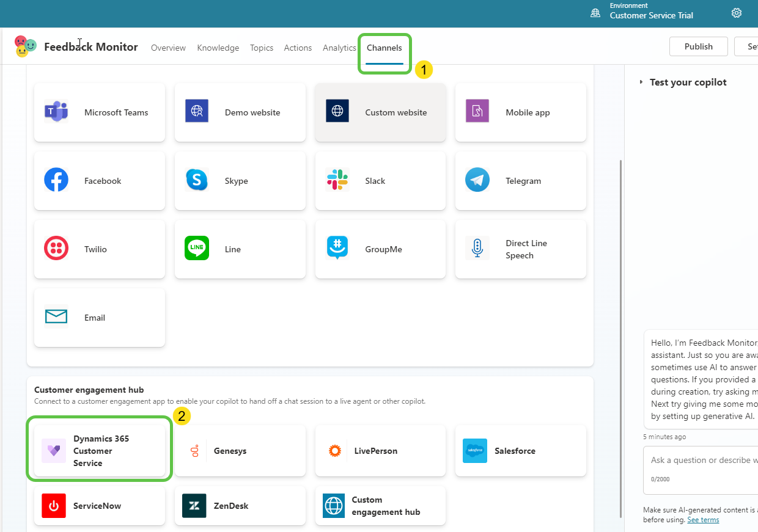The width and height of the screenshot is (758, 532).
Task: Select the ServiceNow power icon
Action: [x=54, y=506]
